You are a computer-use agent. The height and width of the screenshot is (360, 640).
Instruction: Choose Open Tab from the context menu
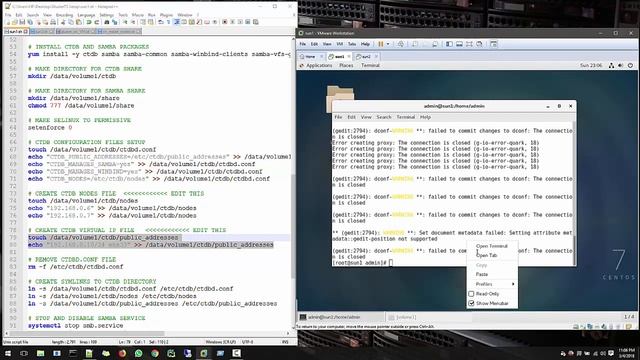pyautogui.click(x=492, y=256)
